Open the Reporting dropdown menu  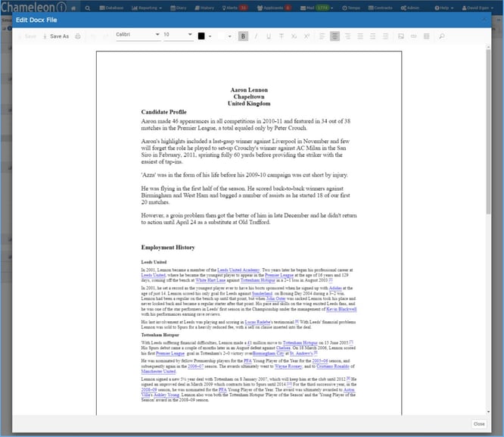tap(147, 8)
